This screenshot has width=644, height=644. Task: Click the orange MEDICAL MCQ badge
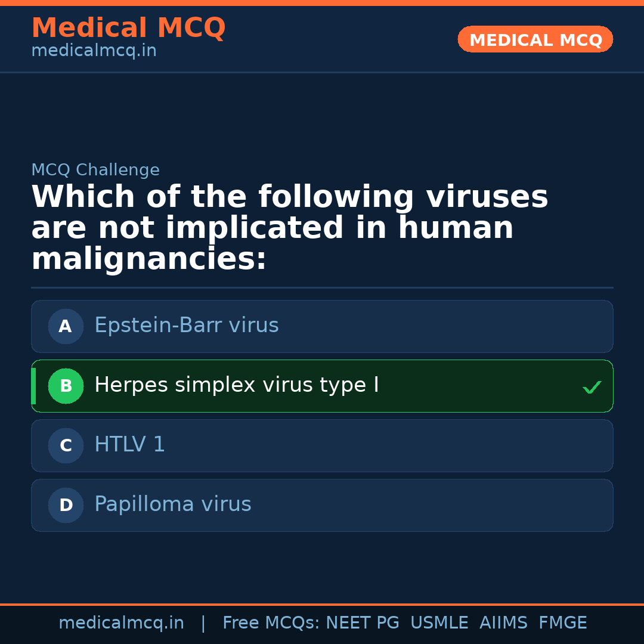535,40
